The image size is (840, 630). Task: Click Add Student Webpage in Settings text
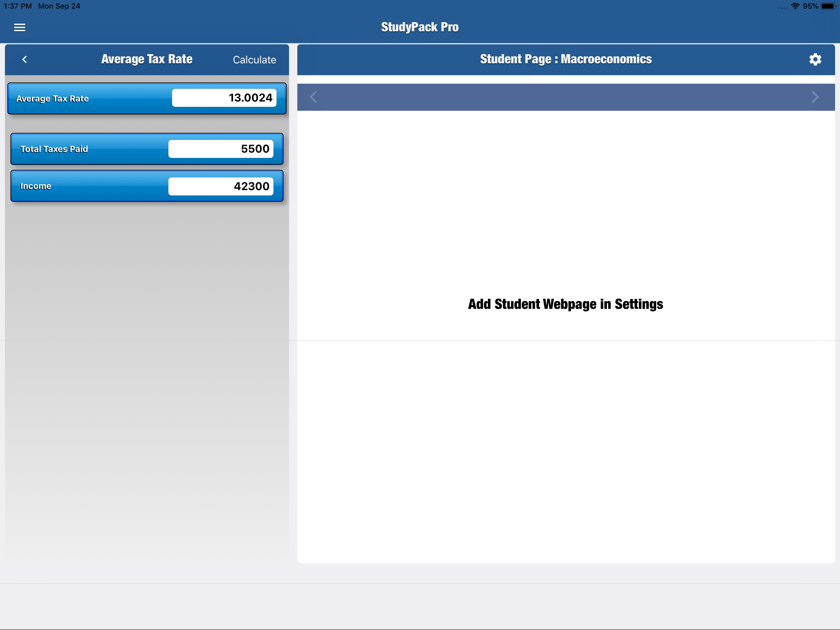point(565,304)
